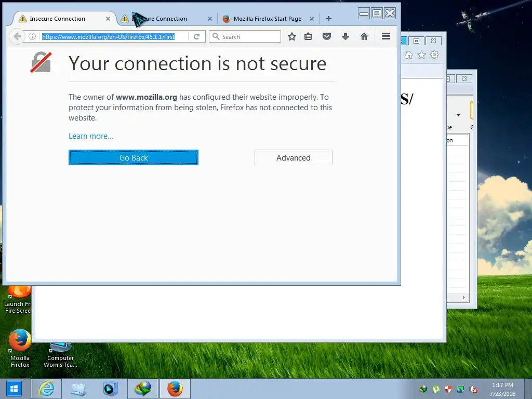Open the Firefox hamburger menu
Image resolution: width=532 pixels, height=399 pixels.
[386, 36]
